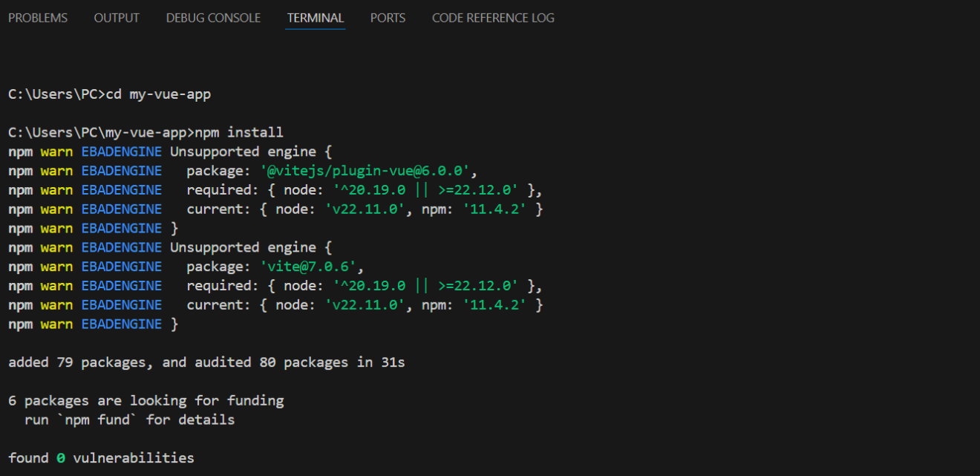View the CODE REFERENCE LOG tab
Viewport: 980px width, 476px height.
(x=492, y=17)
